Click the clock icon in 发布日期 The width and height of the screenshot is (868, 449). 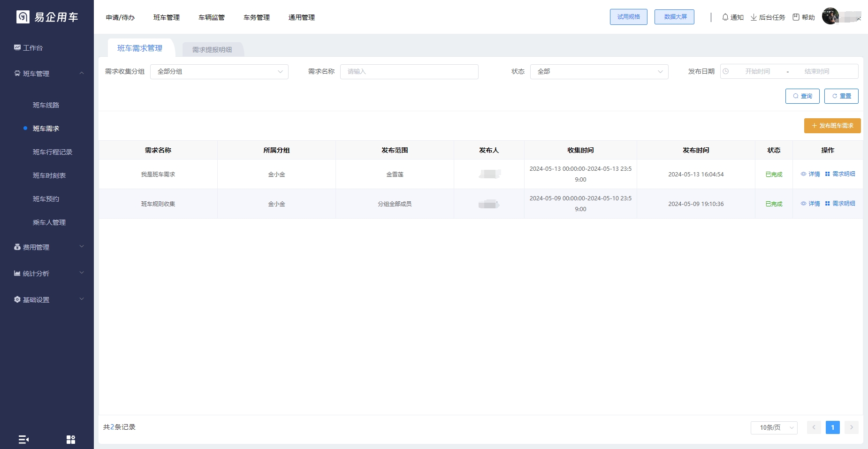(726, 71)
